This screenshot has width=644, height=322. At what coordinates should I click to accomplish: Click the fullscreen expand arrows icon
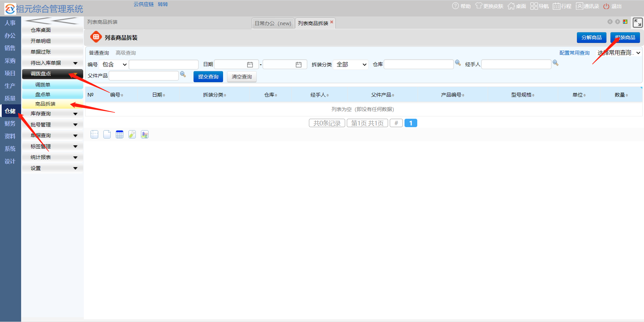pyautogui.click(x=637, y=22)
